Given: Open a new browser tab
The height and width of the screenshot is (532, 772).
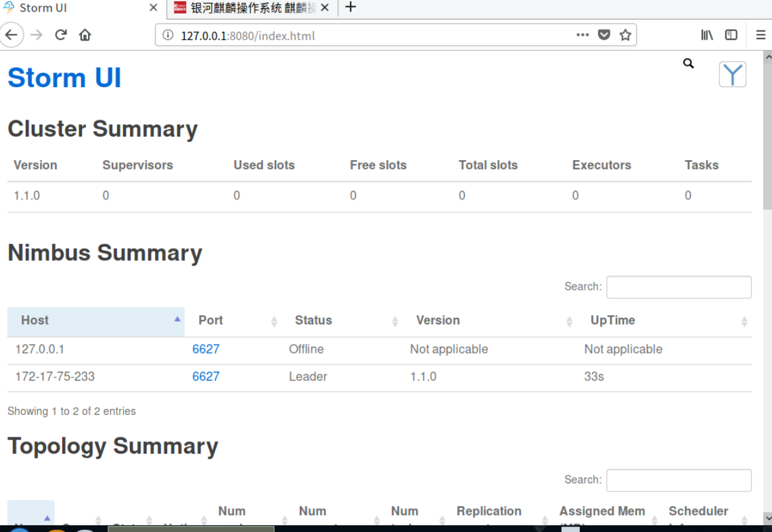Looking at the screenshot, I should [x=350, y=8].
